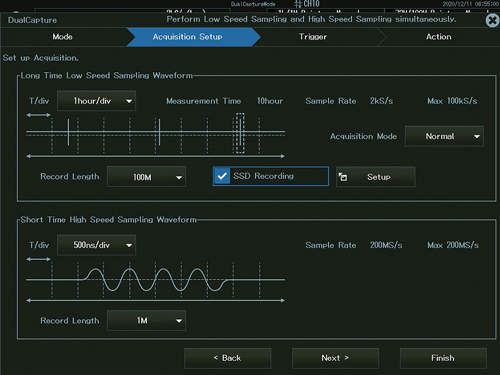Switch to the Mode step tab
The image size is (500, 375).
(62, 37)
